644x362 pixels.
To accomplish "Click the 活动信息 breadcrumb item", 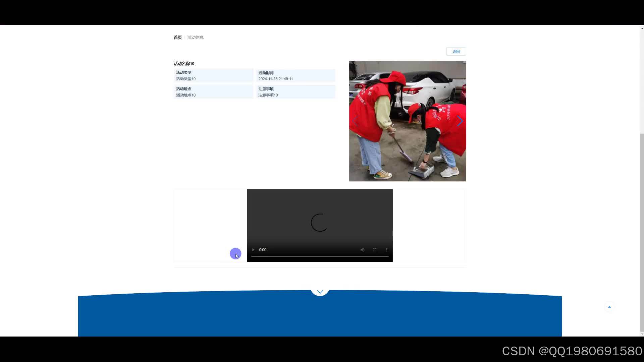I will [195, 37].
